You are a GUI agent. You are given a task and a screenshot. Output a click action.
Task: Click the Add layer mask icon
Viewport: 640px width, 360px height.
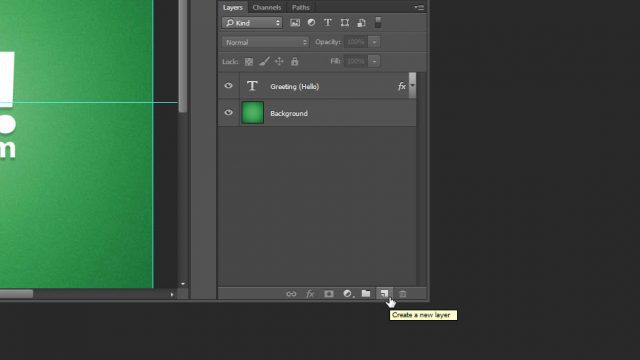(329, 294)
